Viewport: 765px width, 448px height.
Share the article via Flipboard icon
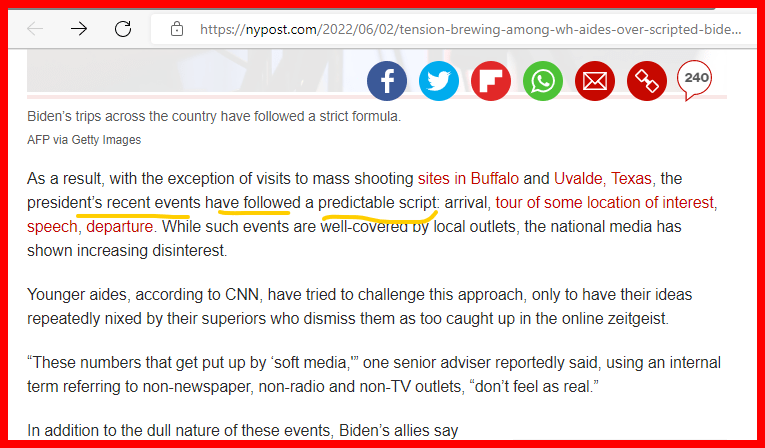coord(491,81)
